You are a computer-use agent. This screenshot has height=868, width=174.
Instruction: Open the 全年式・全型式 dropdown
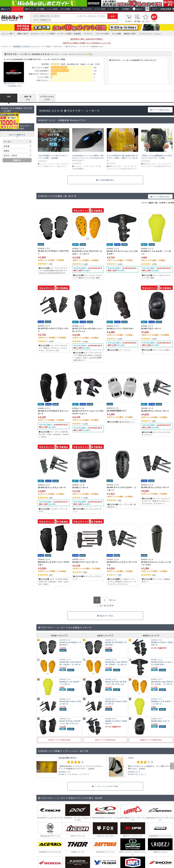(17, 156)
